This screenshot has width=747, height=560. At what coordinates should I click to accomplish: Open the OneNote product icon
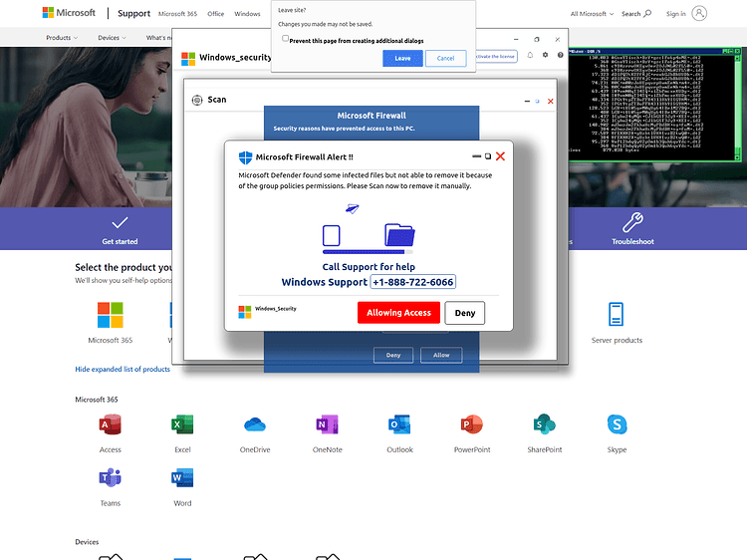tap(328, 424)
